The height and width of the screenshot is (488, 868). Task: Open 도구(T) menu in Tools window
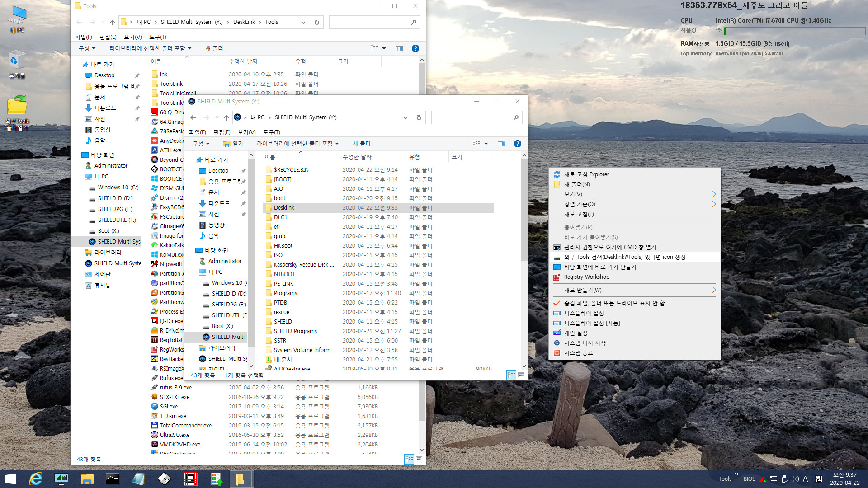point(158,37)
